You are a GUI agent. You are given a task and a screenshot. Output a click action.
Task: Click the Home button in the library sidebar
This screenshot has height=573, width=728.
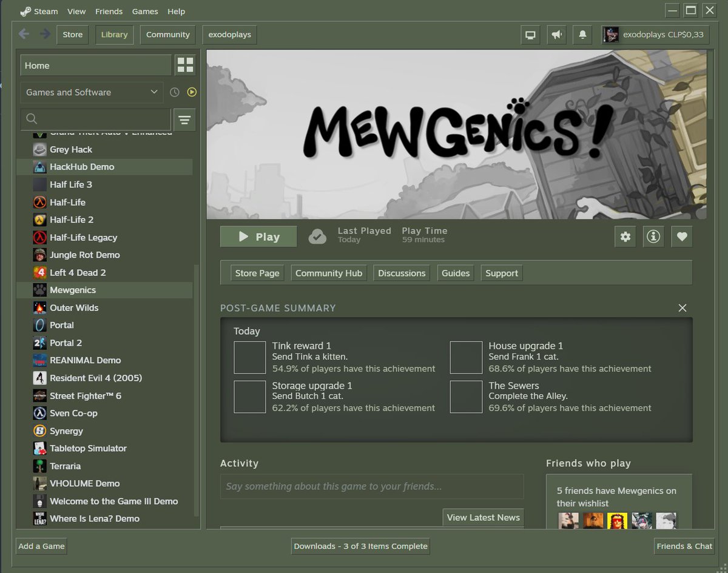pos(96,65)
